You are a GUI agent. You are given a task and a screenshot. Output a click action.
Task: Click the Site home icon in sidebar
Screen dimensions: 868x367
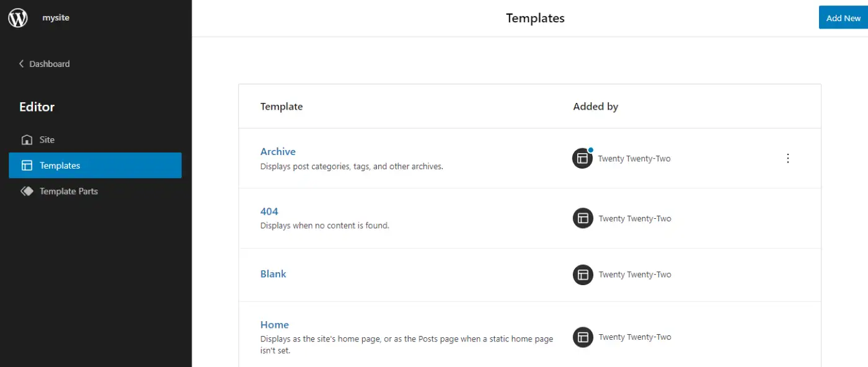tap(27, 139)
